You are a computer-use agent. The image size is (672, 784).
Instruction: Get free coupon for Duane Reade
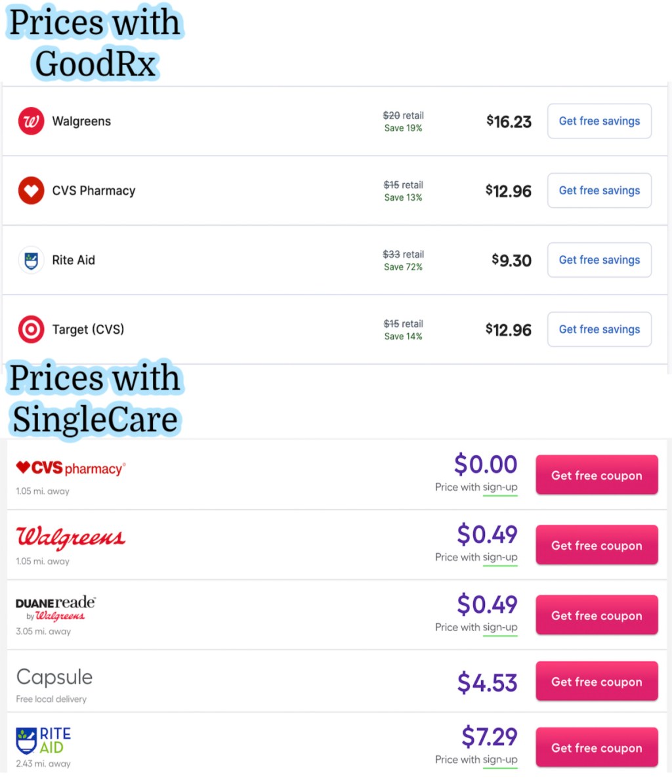[x=597, y=615]
